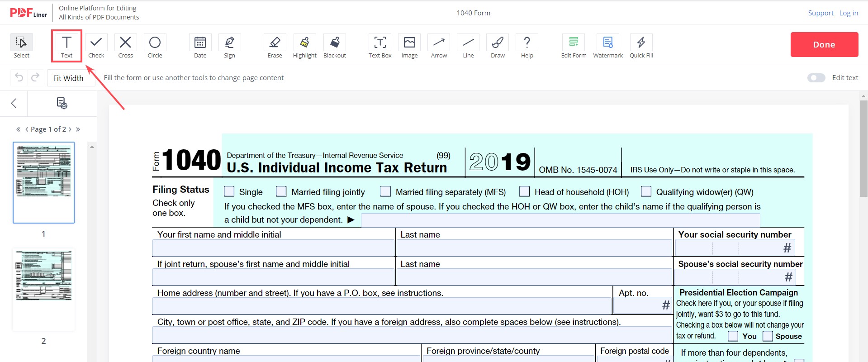Click spouse's Last name field

534,277
